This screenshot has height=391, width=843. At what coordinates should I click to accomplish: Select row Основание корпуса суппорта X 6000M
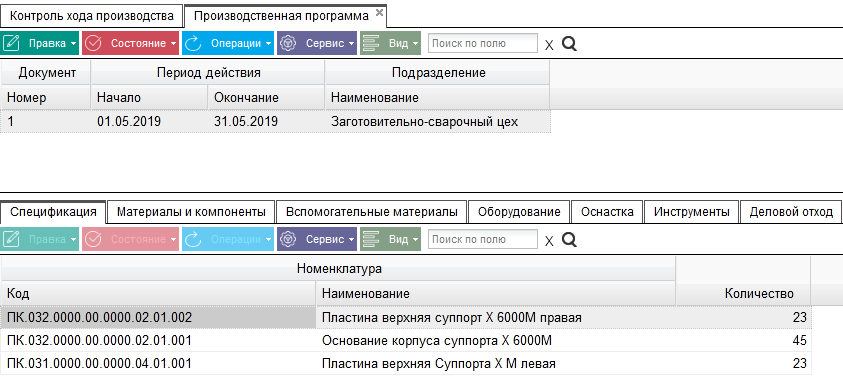pyautogui.click(x=406, y=340)
